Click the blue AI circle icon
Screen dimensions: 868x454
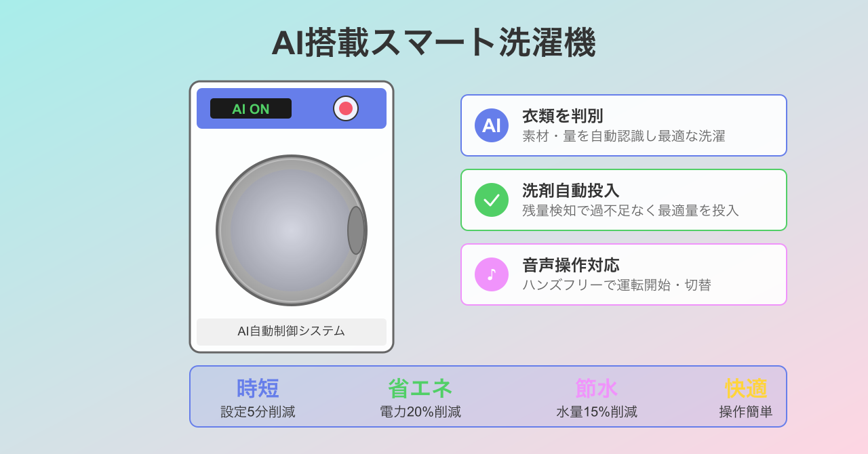coord(492,125)
